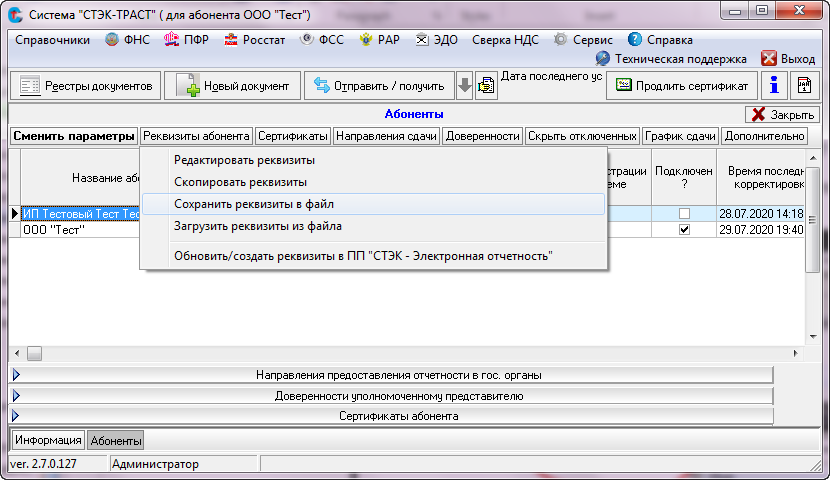The width and height of the screenshot is (830, 480).
Task: Click the Время последней корректировки column header
Action: [761, 177]
